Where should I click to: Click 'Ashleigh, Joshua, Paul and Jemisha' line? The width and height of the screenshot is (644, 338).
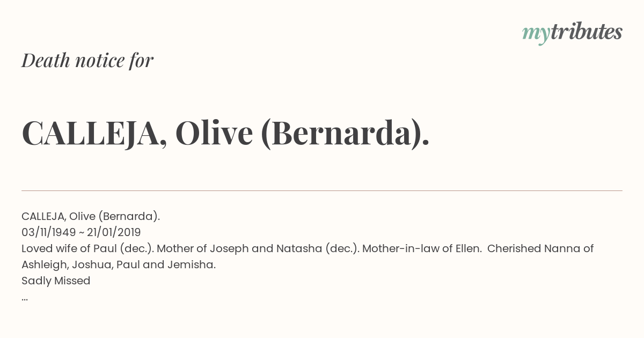(x=119, y=264)
